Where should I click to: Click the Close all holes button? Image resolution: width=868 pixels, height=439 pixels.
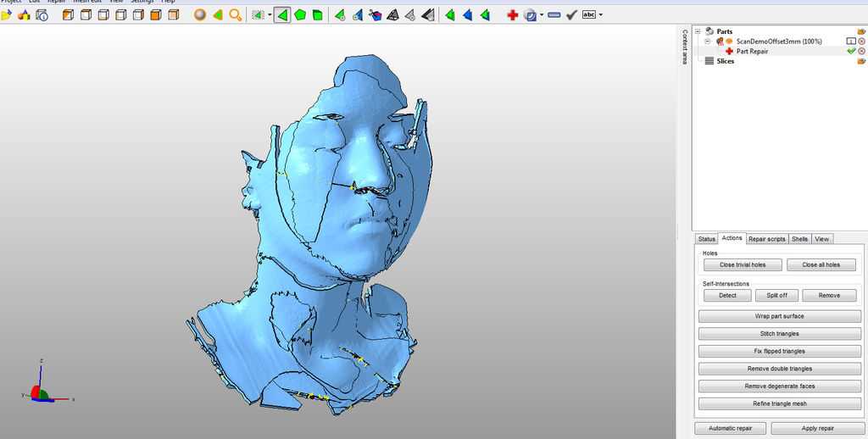(821, 264)
